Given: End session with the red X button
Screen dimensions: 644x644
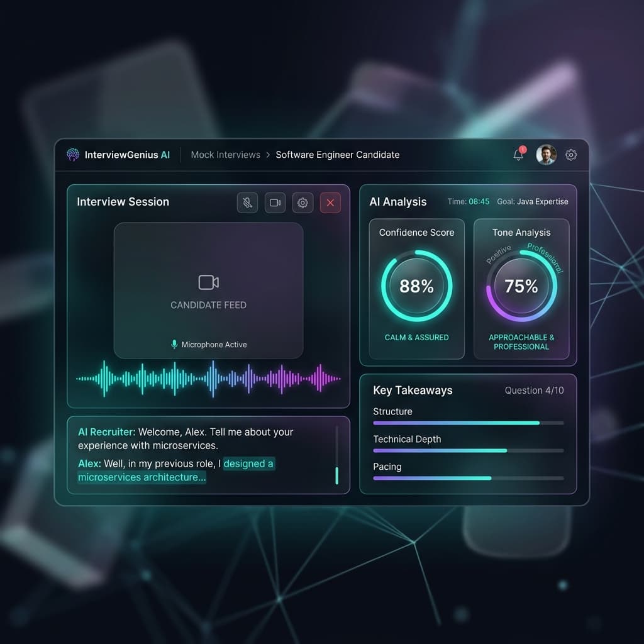Looking at the screenshot, I should pos(330,203).
